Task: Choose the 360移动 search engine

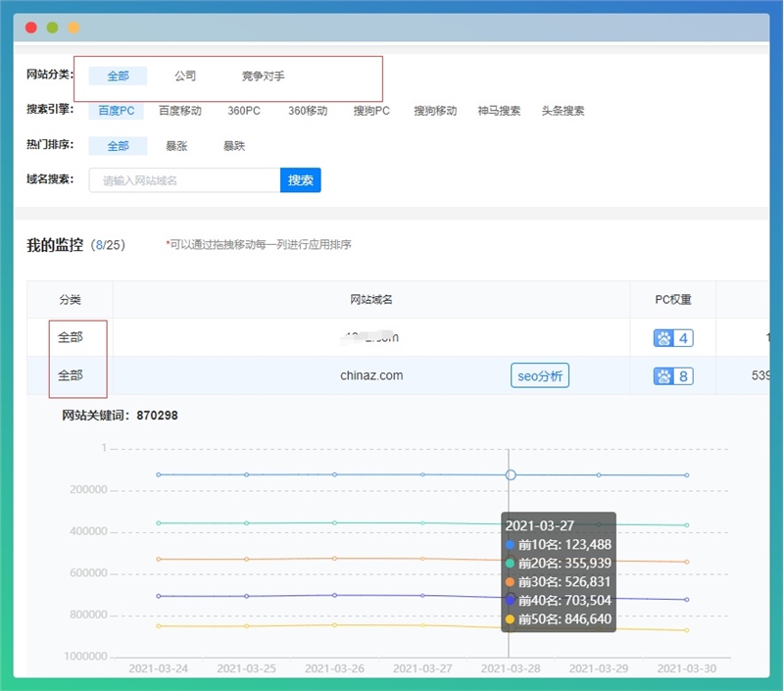Action: 308,111
